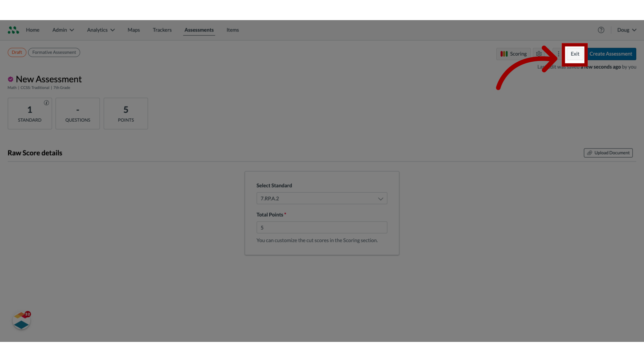Image resolution: width=644 pixels, height=362 pixels.
Task: Toggle the Formative Assessment label
Action: point(54,52)
